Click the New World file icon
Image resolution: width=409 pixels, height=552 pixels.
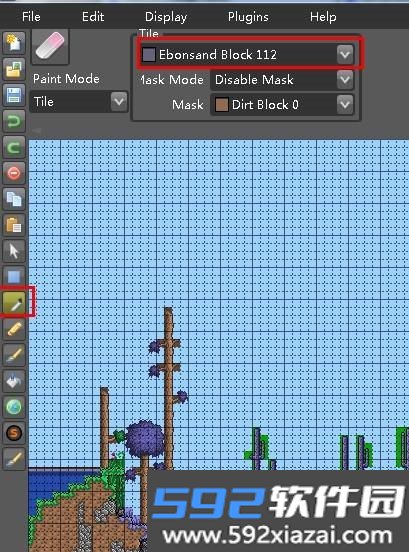[x=14, y=42]
